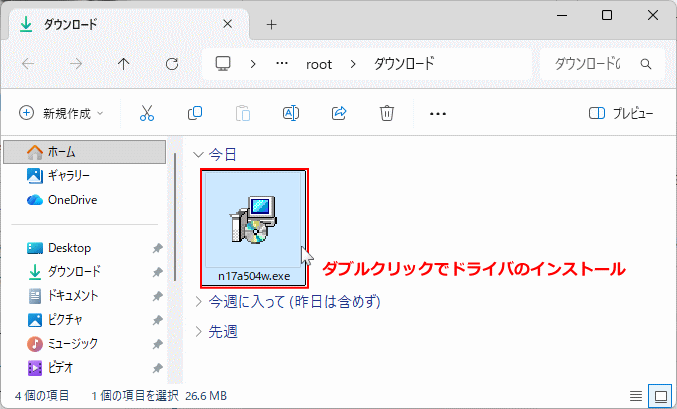The height and width of the screenshot is (409, 677).
Task: Click pin icon next to ダウンロード
Action: (x=158, y=272)
